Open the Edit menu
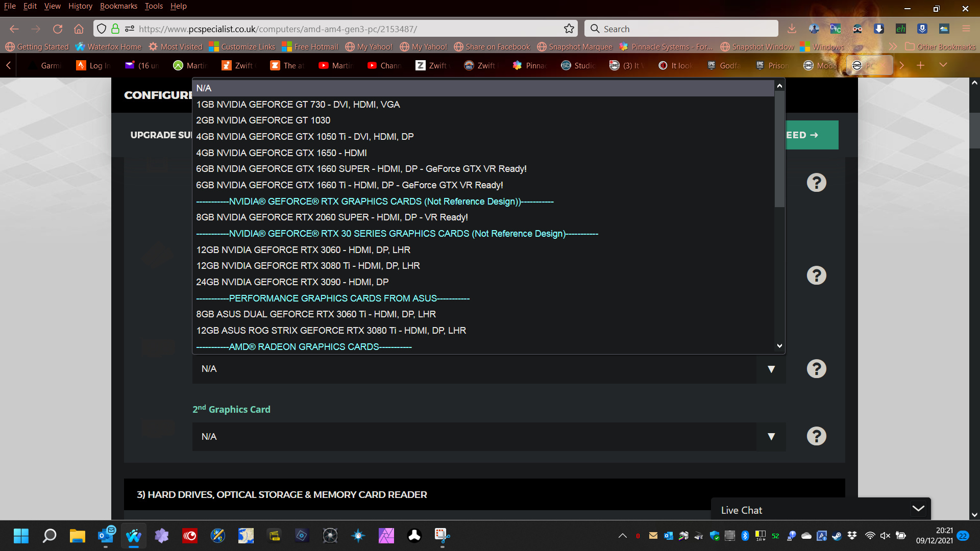980x551 pixels. click(x=30, y=6)
